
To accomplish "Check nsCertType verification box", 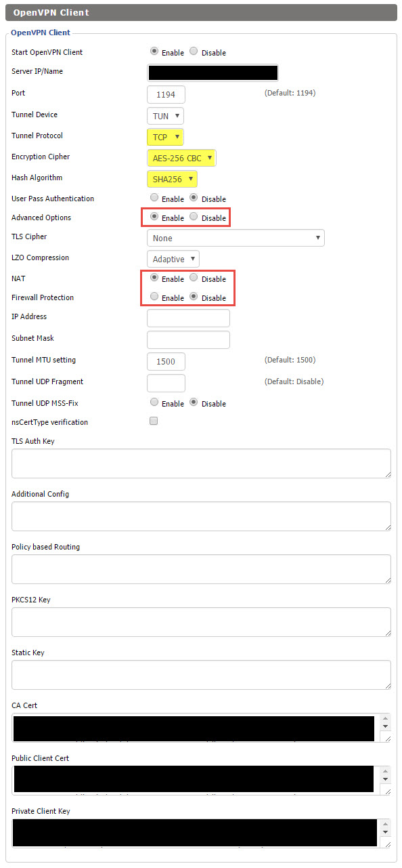I will pyautogui.click(x=154, y=421).
